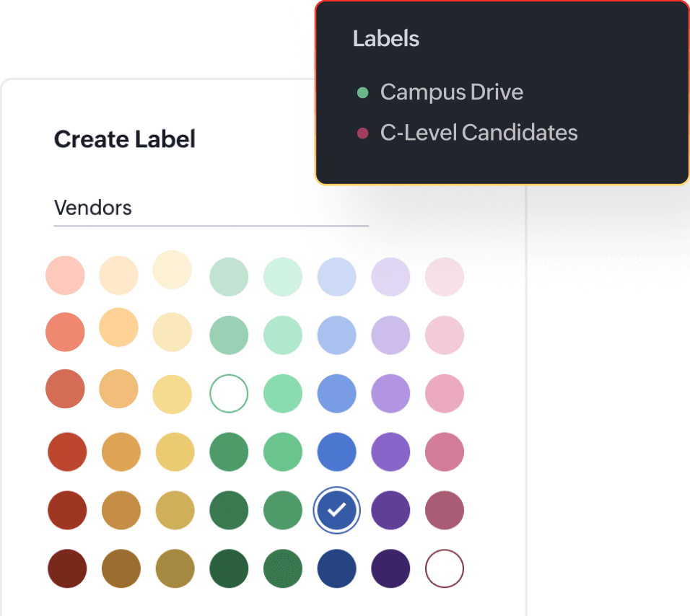Image resolution: width=690 pixels, height=616 pixels.
Task: Open the C-Level Candidates label
Action: tap(479, 132)
